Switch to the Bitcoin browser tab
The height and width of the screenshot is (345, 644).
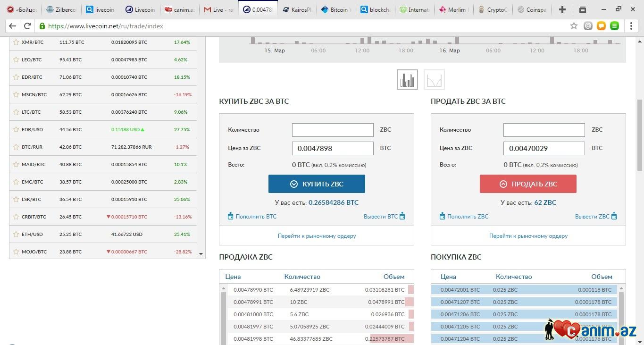click(x=339, y=9)
